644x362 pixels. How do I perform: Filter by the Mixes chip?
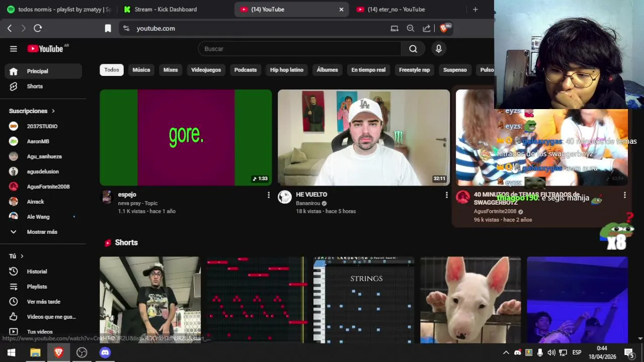(171, 70)
